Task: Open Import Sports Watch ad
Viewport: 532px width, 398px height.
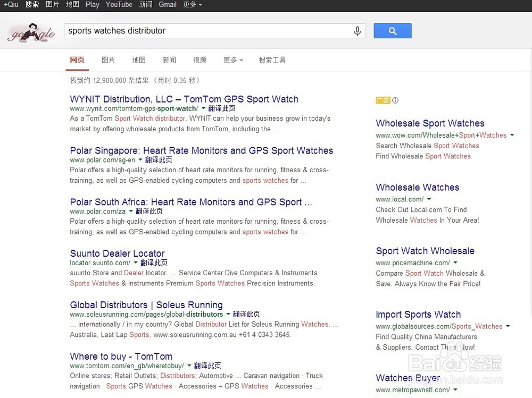Action: (418, 315)
